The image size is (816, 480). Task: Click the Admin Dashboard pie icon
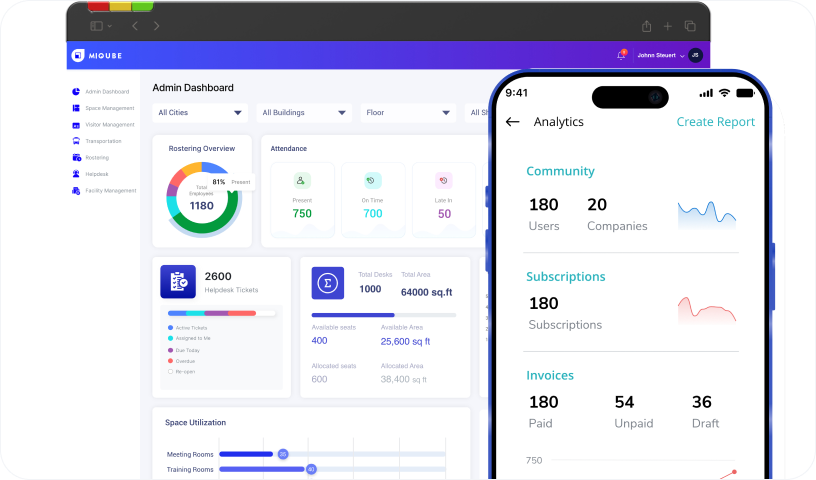[x=76, y=92]
